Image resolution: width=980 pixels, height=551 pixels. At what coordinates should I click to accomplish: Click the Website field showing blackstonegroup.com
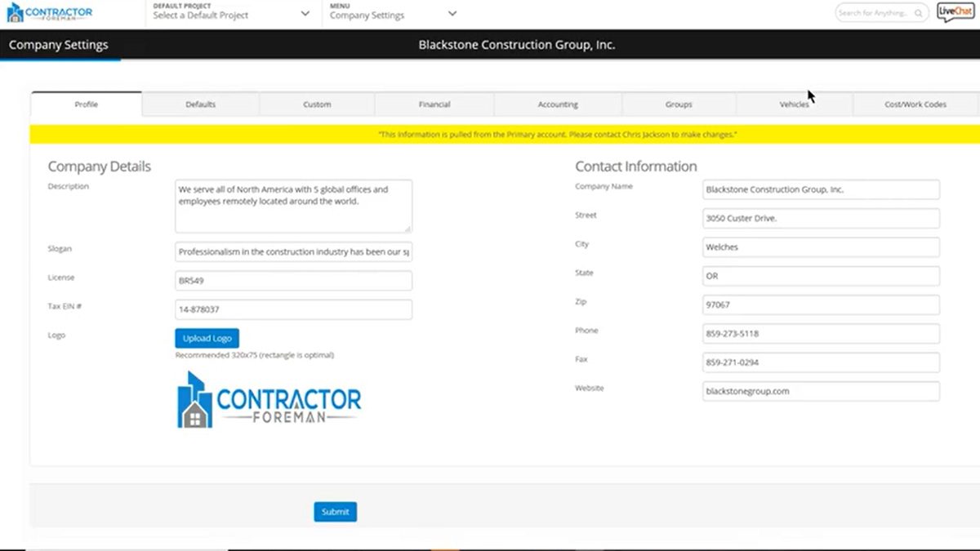820,391
